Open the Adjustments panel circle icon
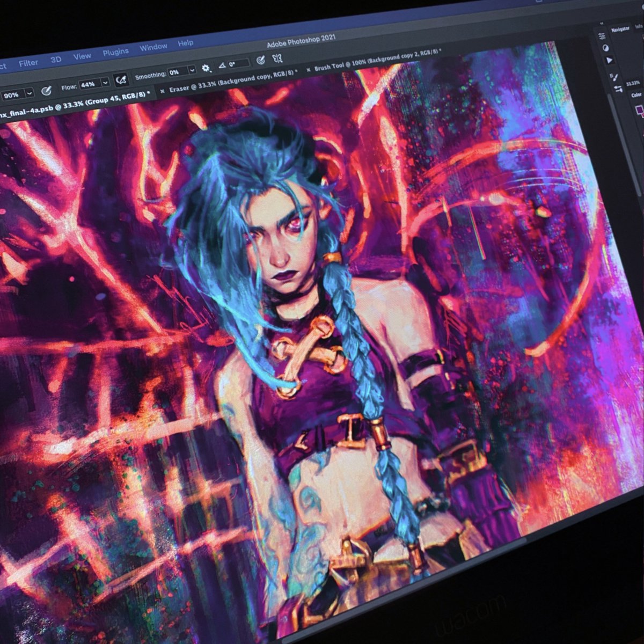Screen dimensions: 644x644 pos(606,48)
